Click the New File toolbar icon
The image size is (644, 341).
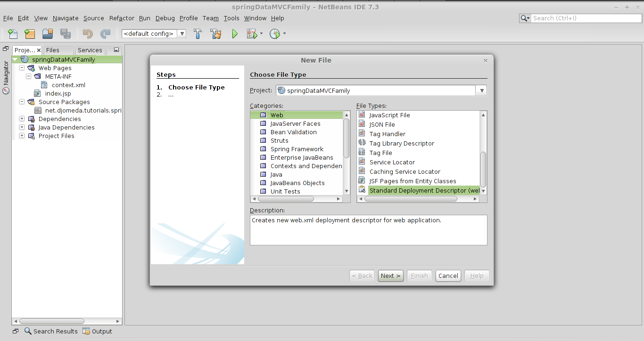[x=13, y=33]
